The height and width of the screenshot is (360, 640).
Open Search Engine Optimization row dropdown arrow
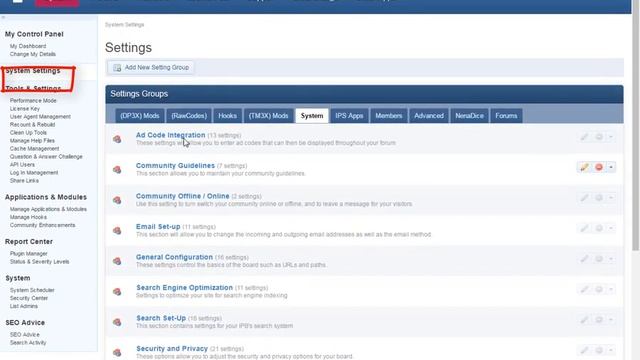(611, 289)
